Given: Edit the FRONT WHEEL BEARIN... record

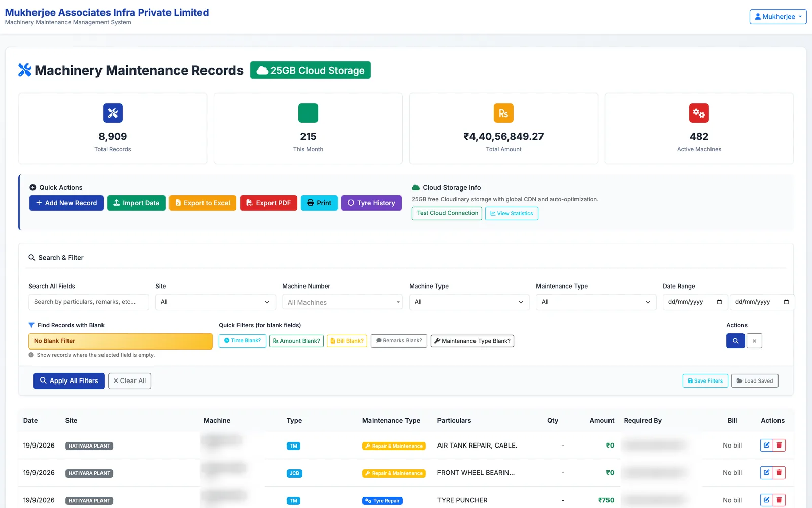Looking at the screenshot, I should (x=766, y=473).
